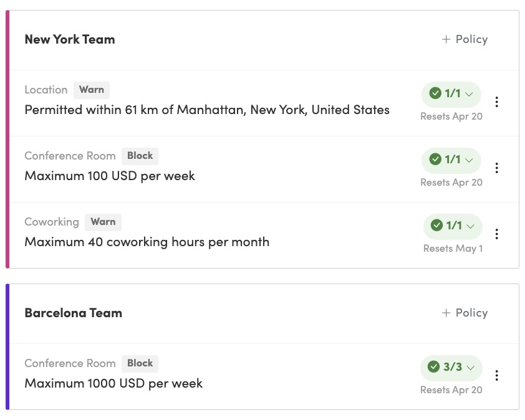Click the Resets Apr 20 label under Location

pyautogui.click(x=451, y=116)
